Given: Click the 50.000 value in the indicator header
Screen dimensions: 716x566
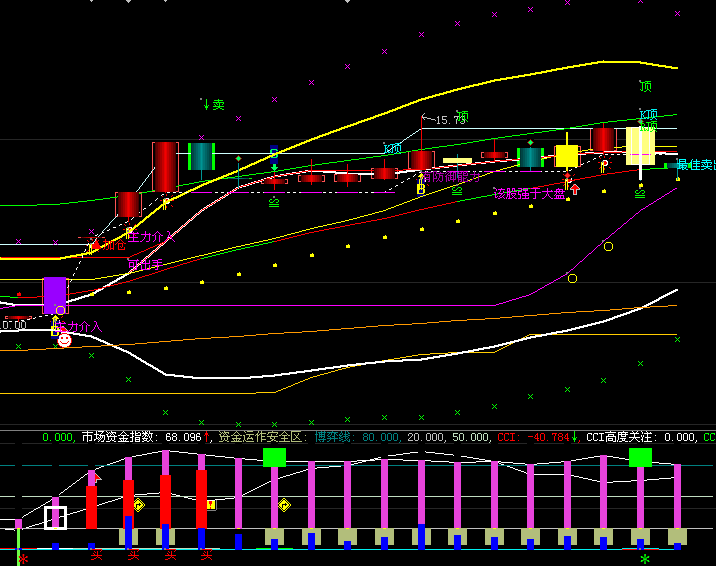Looking at the screenshot, I should coord(472,437).
